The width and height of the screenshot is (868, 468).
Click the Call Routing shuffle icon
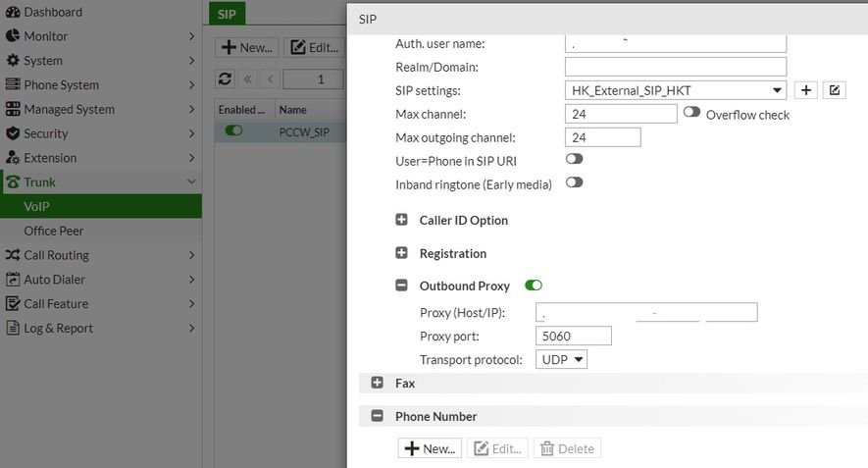pos(13,255)
